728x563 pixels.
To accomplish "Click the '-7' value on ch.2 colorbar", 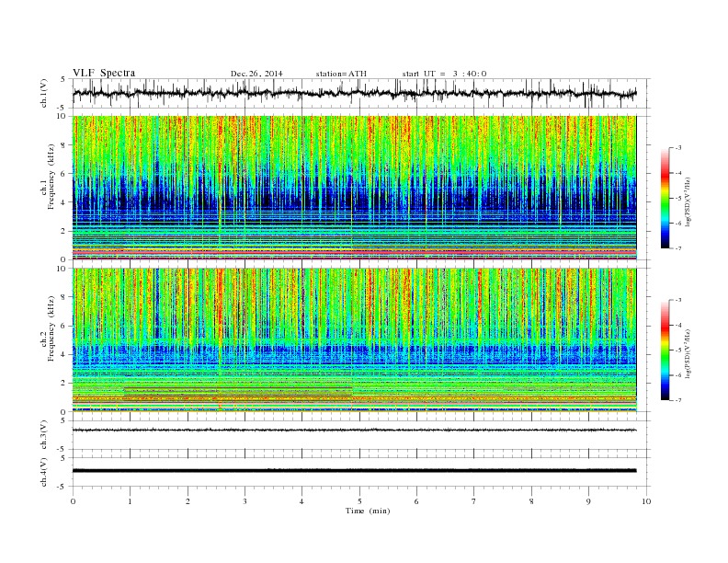I will point(677,400).
